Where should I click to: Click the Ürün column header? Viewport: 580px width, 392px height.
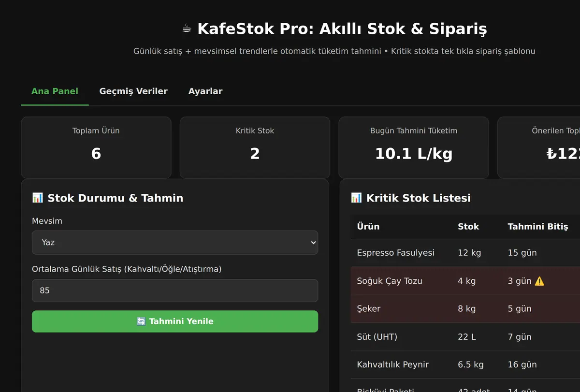(x=368, y=227)
